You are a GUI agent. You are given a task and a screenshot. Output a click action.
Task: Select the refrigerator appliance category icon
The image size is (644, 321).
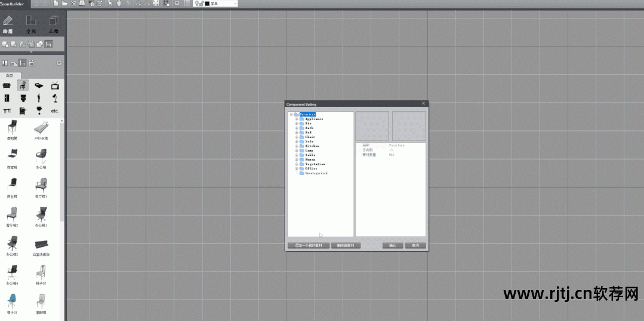7,98
